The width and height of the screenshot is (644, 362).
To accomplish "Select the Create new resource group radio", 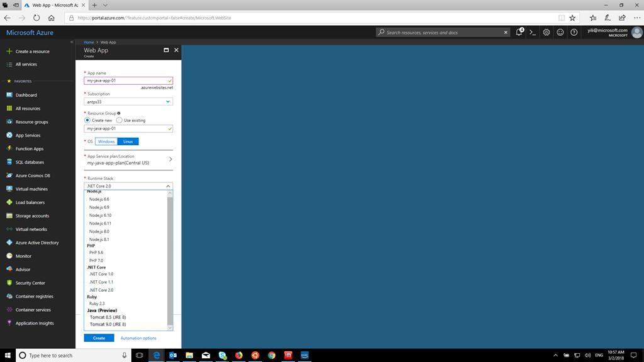I will (x=87, y=120).
